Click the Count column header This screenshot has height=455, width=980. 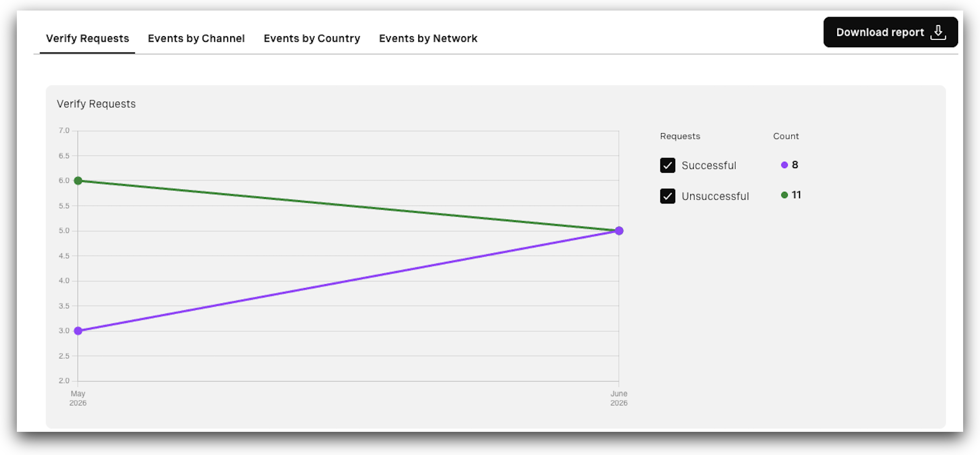pyautogui.click(x=786, y=136)
